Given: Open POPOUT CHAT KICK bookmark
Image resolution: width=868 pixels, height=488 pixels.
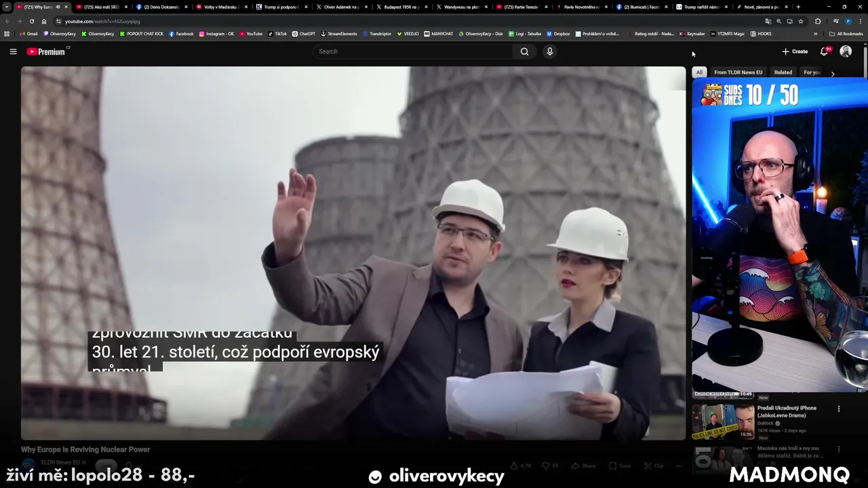Looking at the screenshot, I should tap(142, 33).
